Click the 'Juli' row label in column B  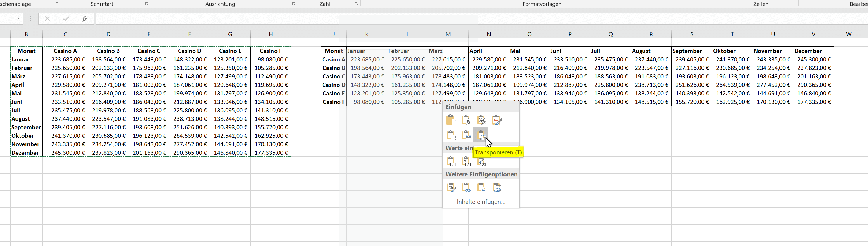[x=27, y=110]
